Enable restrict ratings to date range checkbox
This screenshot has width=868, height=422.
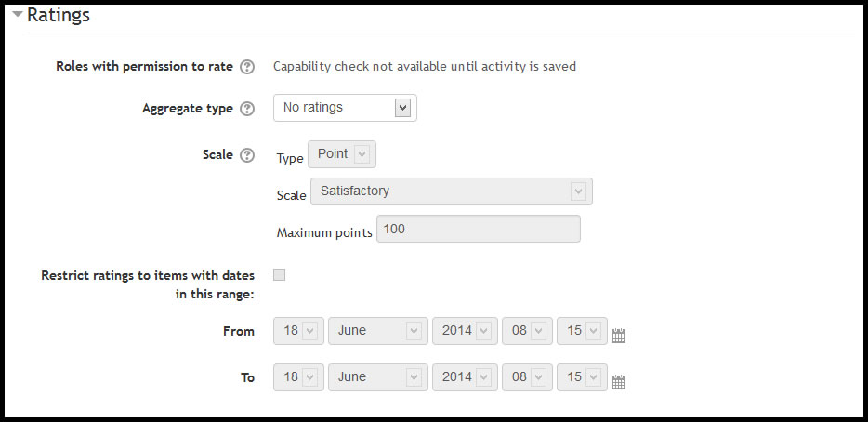point(280,275)
